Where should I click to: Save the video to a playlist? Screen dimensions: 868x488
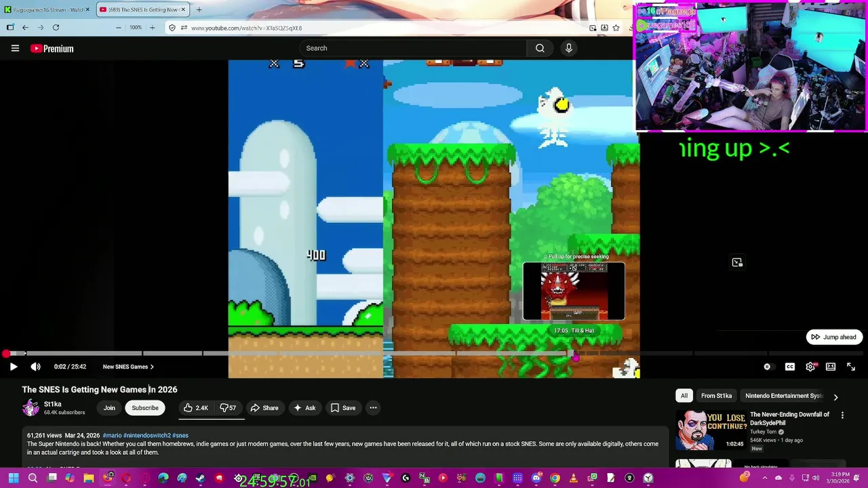coord(343,408)
